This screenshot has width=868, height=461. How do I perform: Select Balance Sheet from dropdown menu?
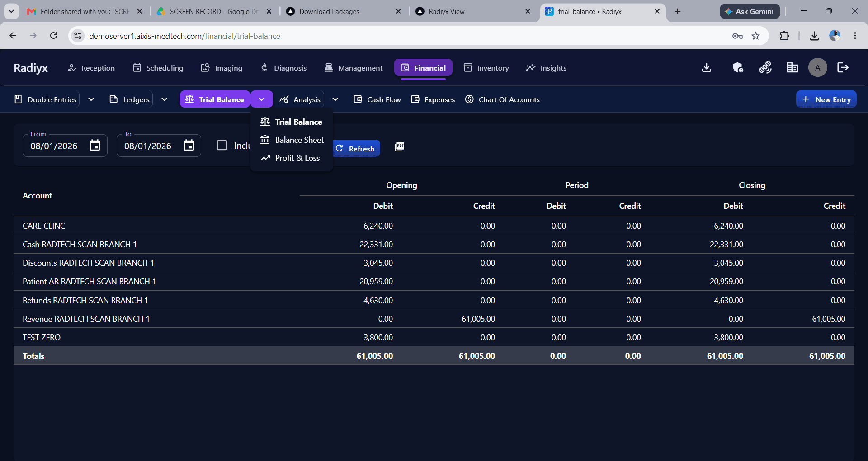click(x=292, y=140)
